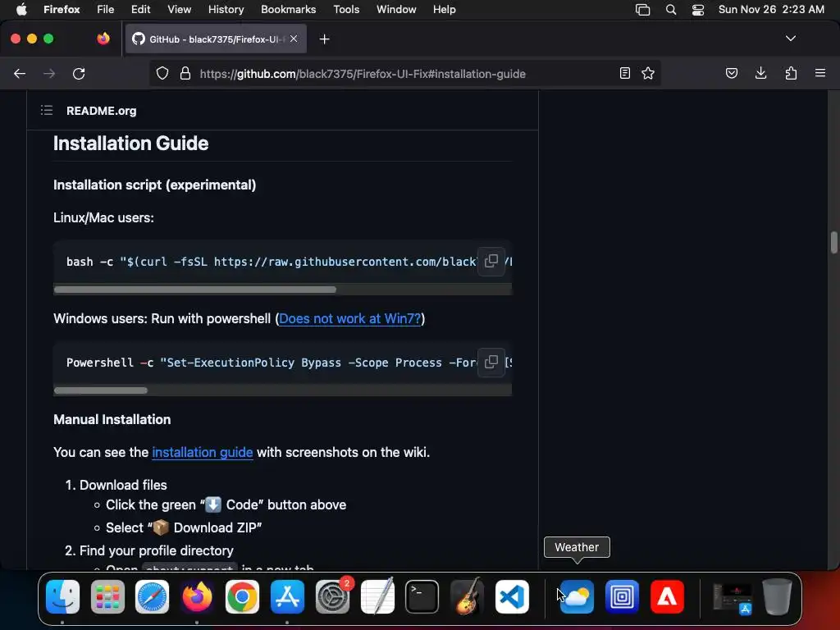
Task: Click the page vertical scrollbar thumb
Action: (833, 242)
